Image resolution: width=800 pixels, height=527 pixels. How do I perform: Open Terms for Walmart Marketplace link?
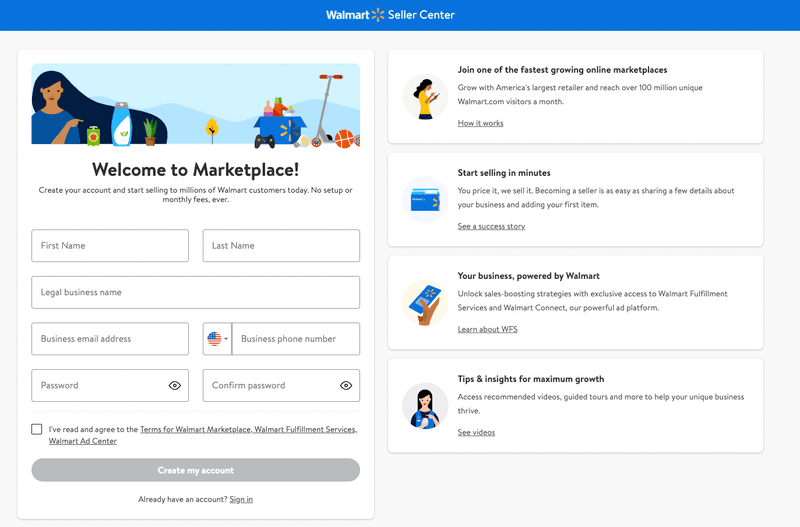195,430
